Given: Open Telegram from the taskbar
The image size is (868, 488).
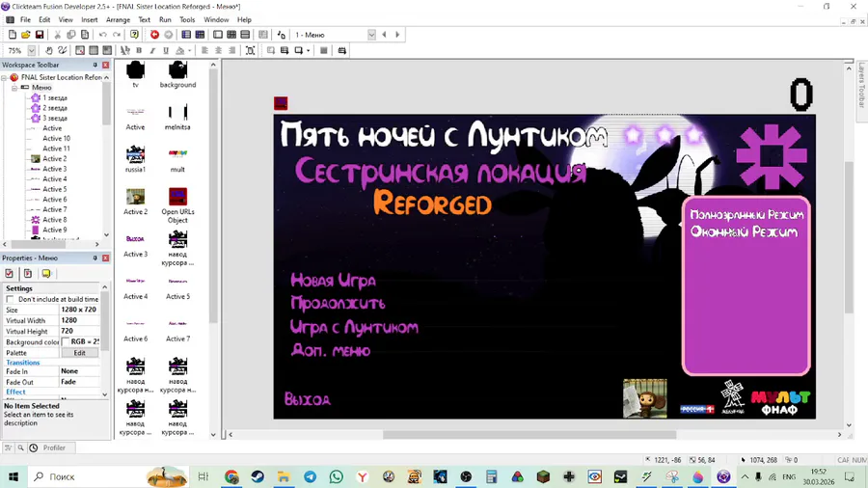Looking at the screenshot, I should (310, 476).
